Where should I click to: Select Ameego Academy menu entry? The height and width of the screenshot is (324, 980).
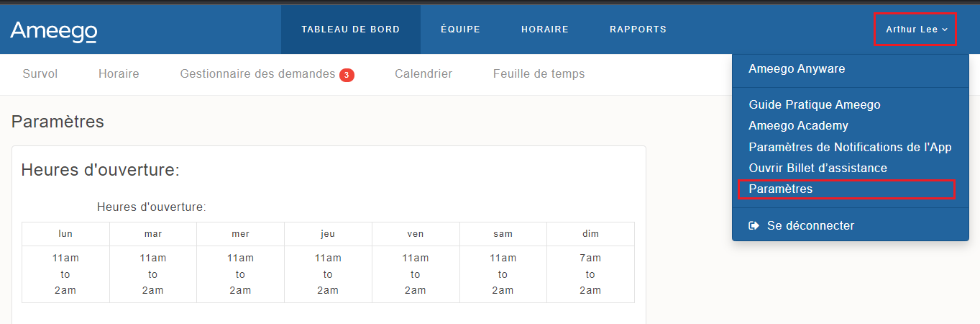pyautogui.click(x=798, y=125)
